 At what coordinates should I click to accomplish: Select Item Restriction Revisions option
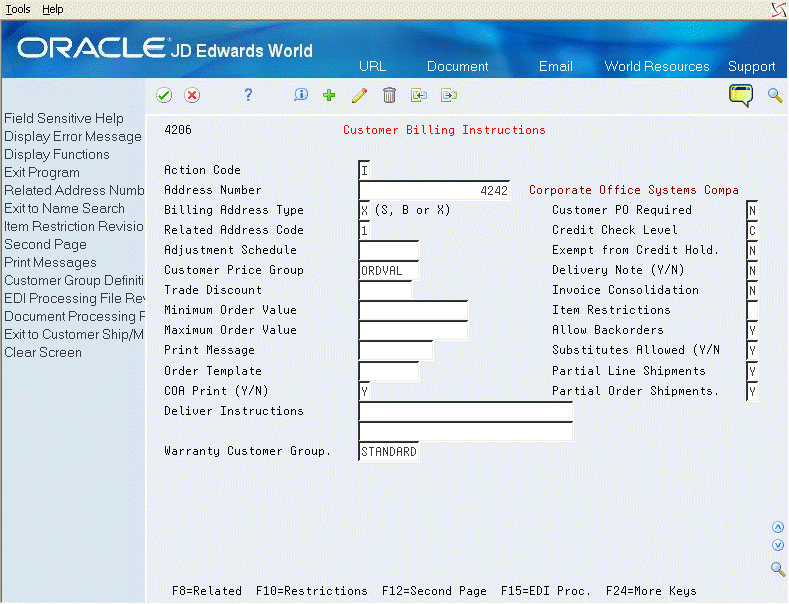coord(74,226)
